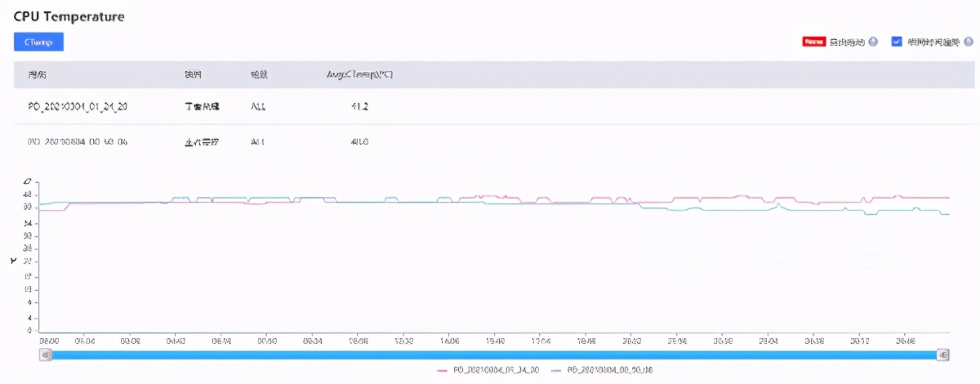
Task: Click the 41.2 average temperature value
Action: click(359, 106)
